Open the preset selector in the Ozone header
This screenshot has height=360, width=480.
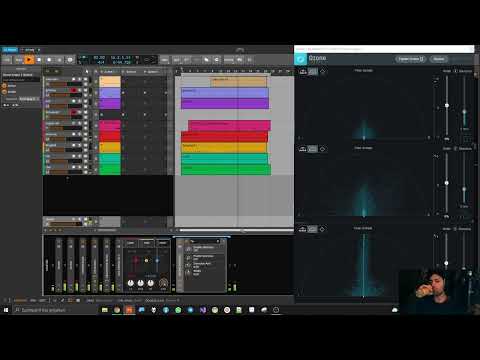[x=410, y=59]
